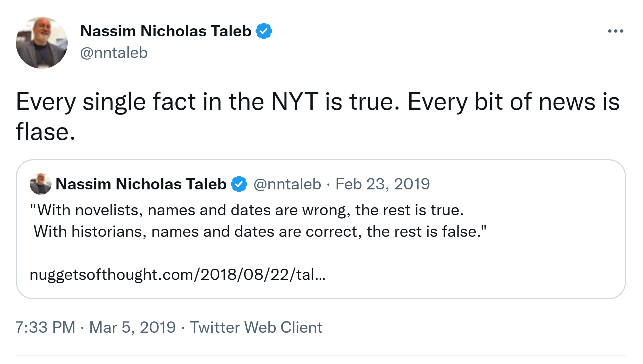Screen dimensions: 643x364
Task: Open the Feb 23, 2019 quoted tweet date
Action: (x=382, y=184)
